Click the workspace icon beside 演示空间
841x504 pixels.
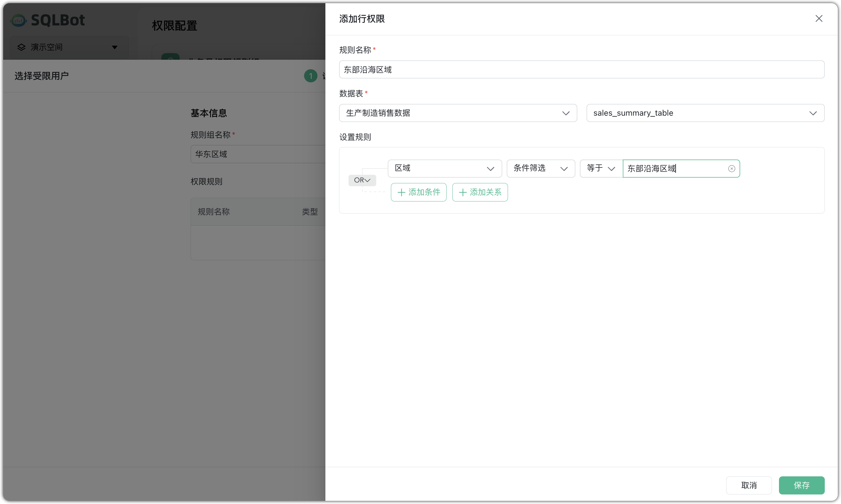(21, 47)
